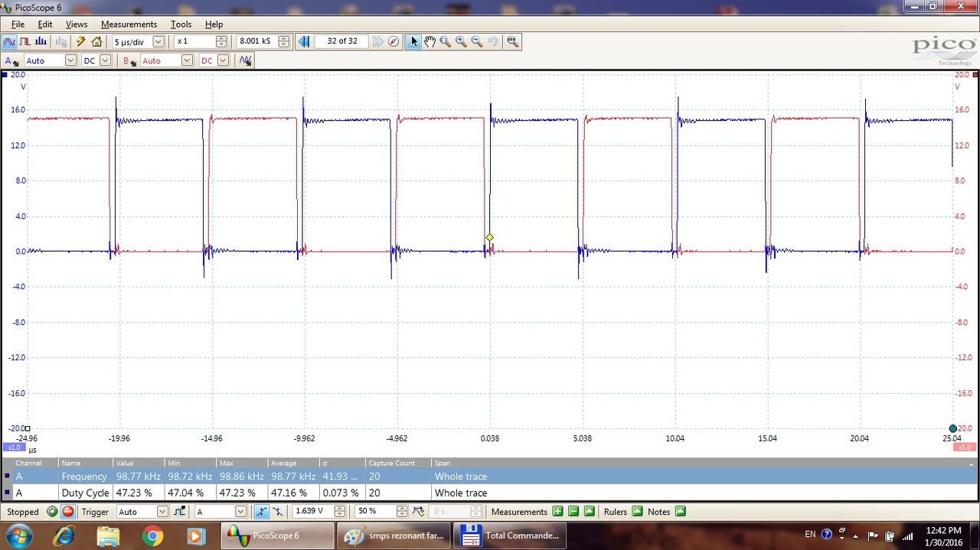Screen dimensions: 980x550
Task: Open the Help menu
Action: point(214,24)
